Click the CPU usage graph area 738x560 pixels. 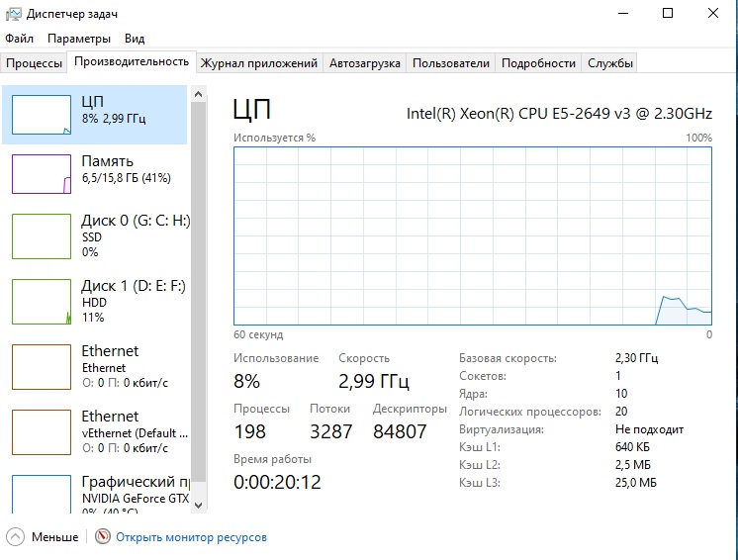(x=473, y=235)
